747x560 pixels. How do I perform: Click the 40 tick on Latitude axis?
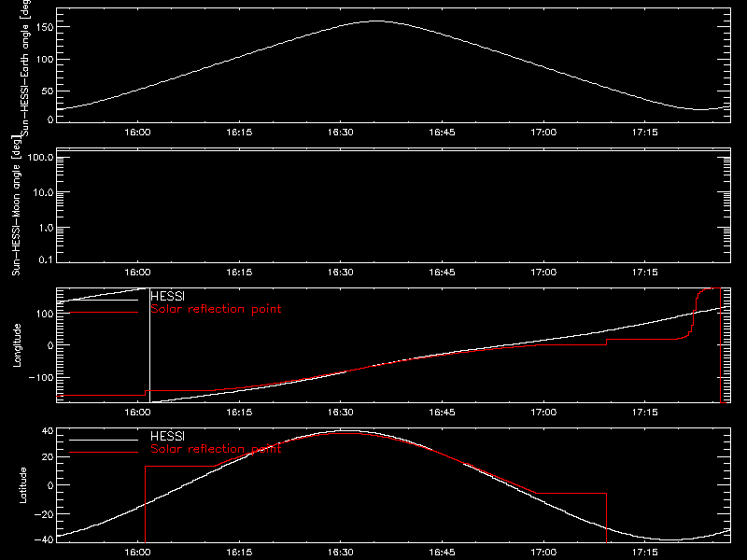(x=48, y=431)
